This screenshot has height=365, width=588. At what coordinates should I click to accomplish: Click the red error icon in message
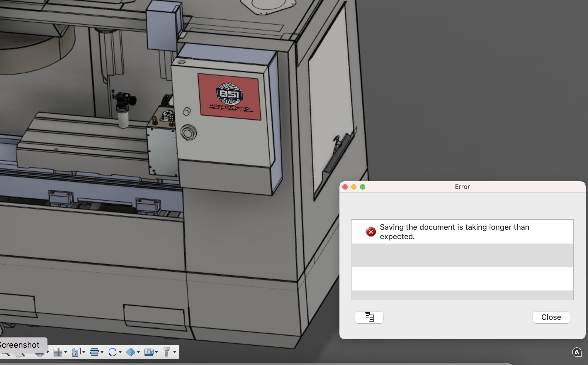tap(371, 232)
